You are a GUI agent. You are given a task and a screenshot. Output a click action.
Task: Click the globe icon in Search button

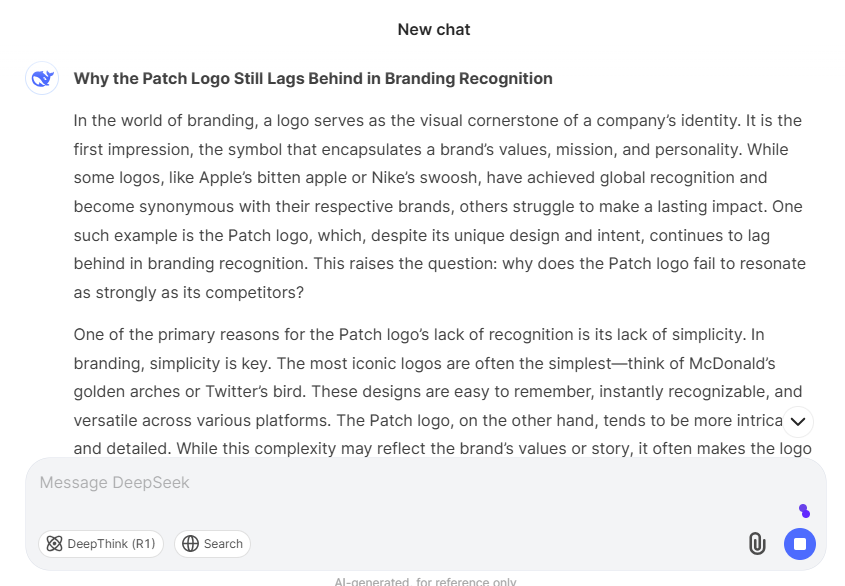pos(190,544)
